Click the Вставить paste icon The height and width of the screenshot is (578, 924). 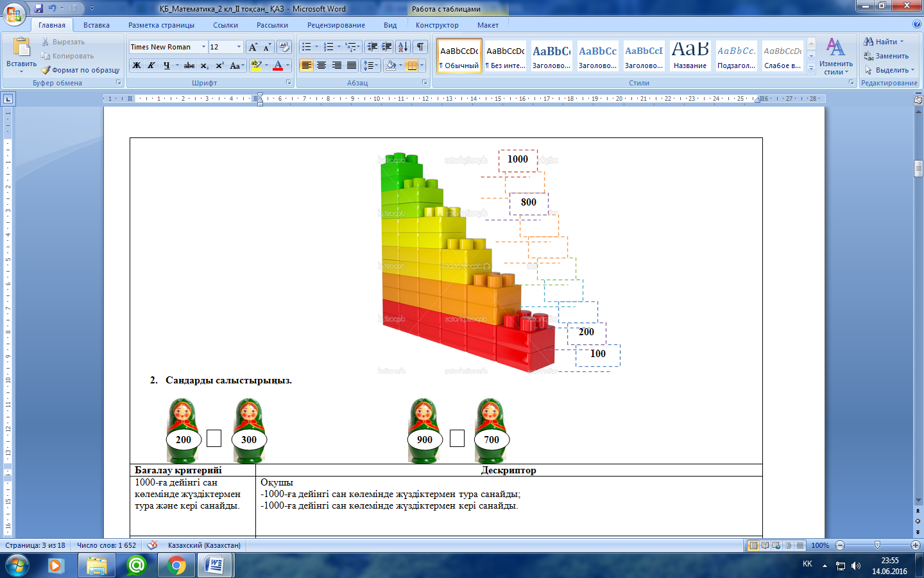coord(21,49)
